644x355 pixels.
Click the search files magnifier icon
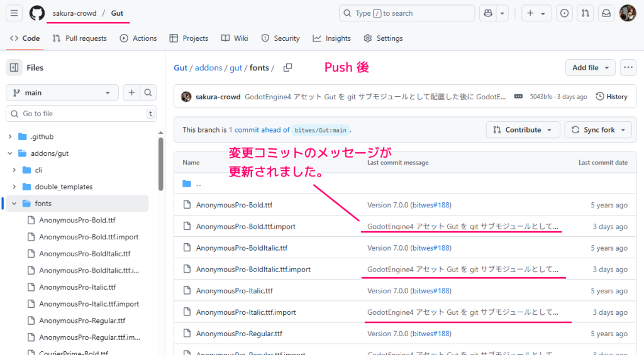pyautogui.click(x=148, y=93)
